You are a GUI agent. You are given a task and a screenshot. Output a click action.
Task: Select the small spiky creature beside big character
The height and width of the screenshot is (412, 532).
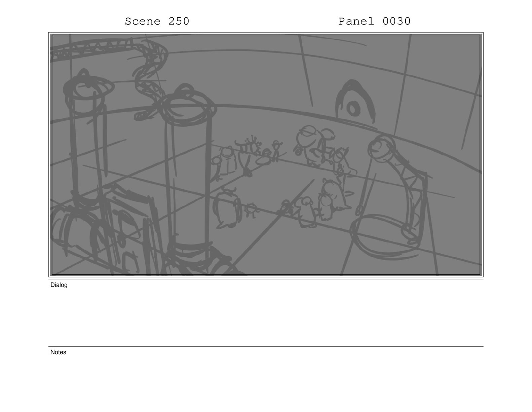[x=250, y=210]
